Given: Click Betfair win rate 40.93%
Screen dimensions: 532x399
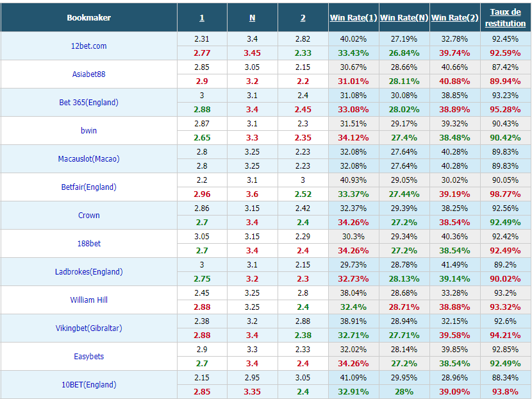Looking at the screenshot, I should click(x=354, y=180).
